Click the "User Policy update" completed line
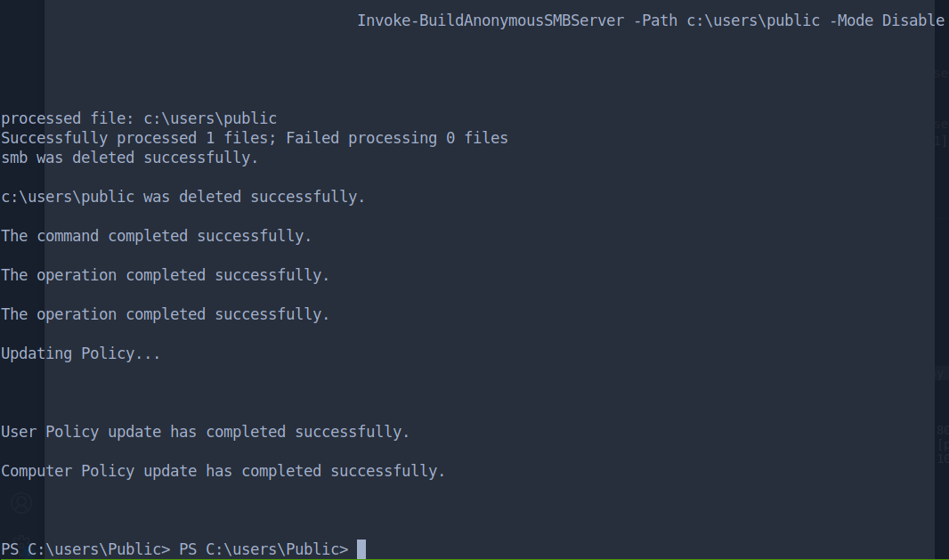Image resolution: width=949 pixels, height=560 pixels. [x=206, y=432]
